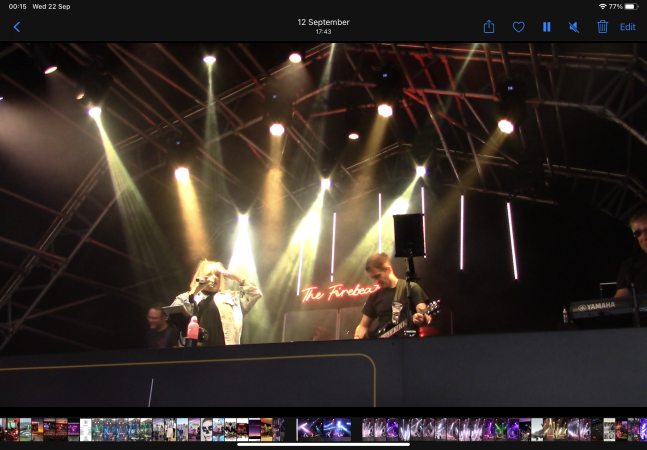647x450 pixels.
Task: Select the white document thumbnail in filmstrip
Action: (85, 429)
